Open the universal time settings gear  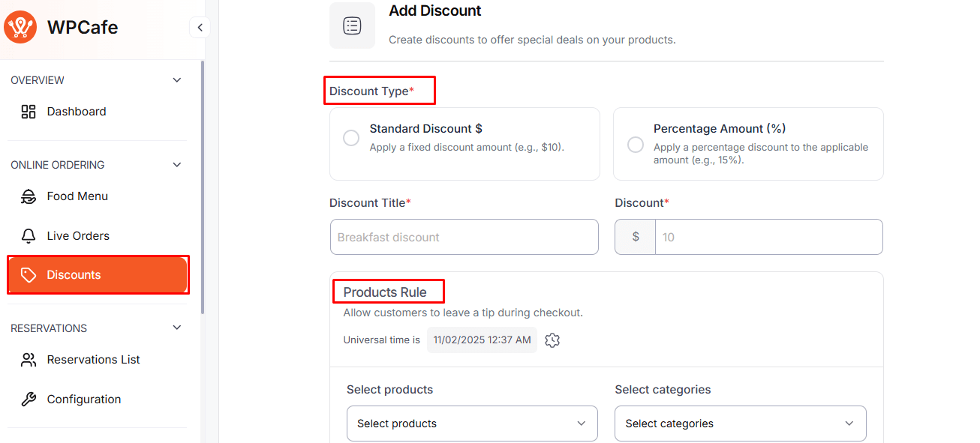[553, 340]
